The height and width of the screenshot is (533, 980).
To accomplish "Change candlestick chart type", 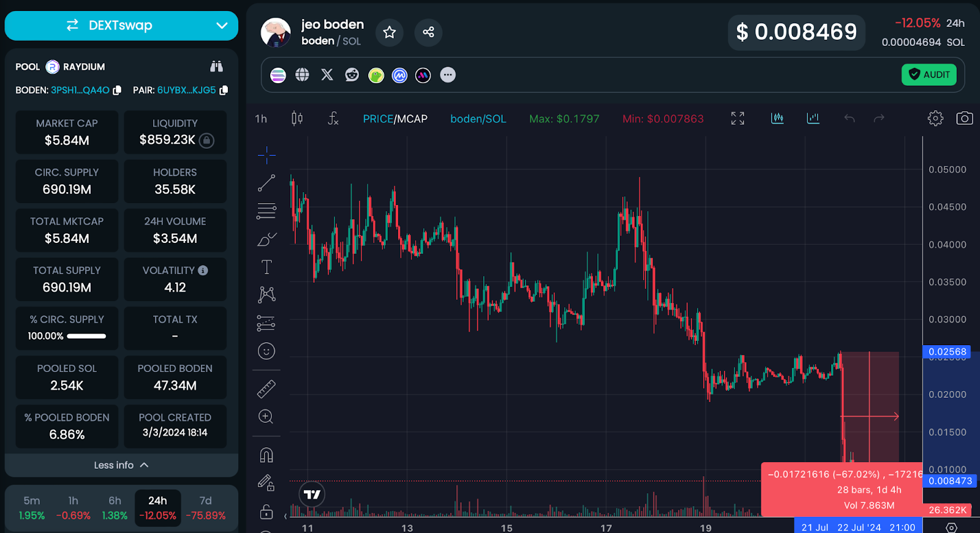I will pyautogui.click(x=297, y=118).
